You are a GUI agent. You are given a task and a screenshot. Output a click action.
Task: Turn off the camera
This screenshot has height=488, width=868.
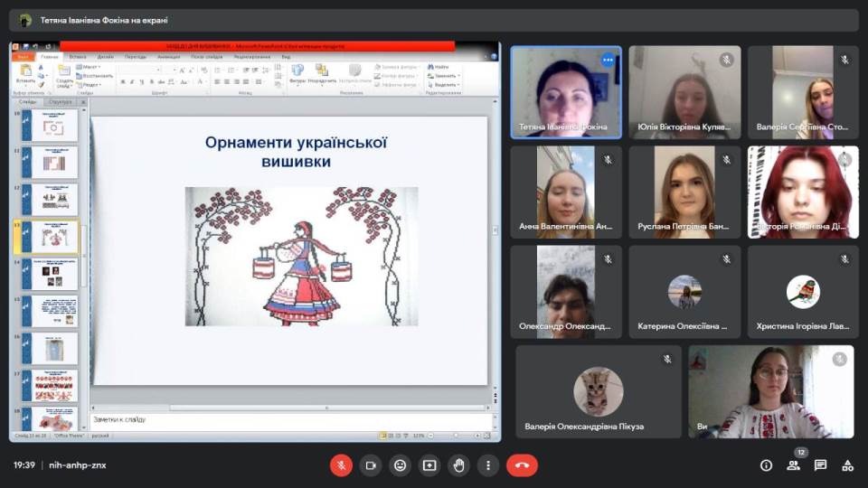(x=370, y=465)
